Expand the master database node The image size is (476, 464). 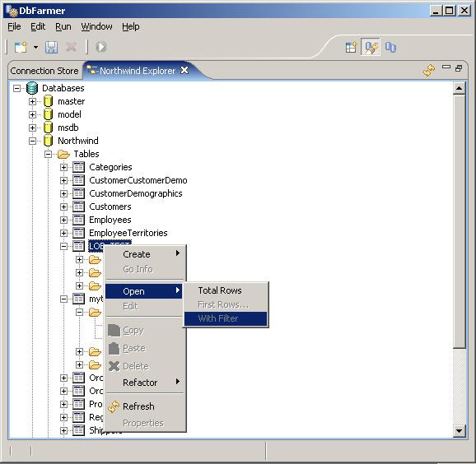(x=32, y=101)
